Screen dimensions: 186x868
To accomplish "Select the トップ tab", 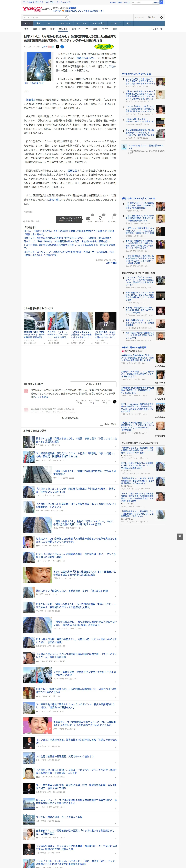I will (27, 24).
